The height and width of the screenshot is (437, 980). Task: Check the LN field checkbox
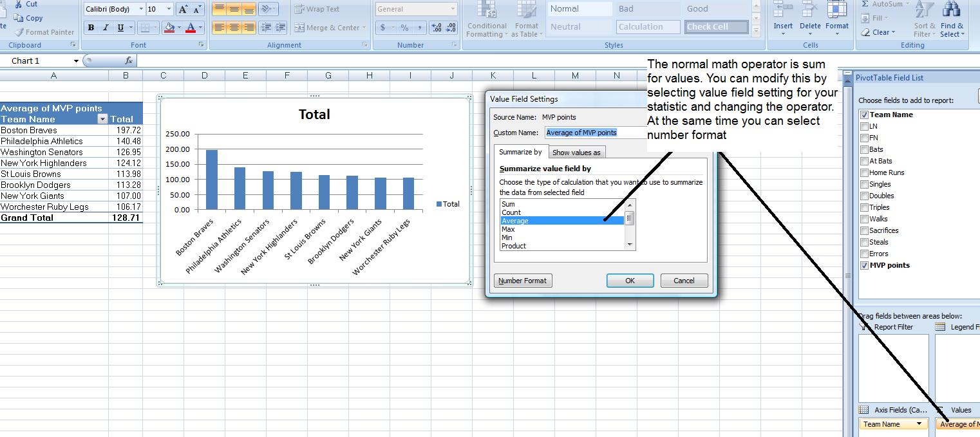[864, 126]
